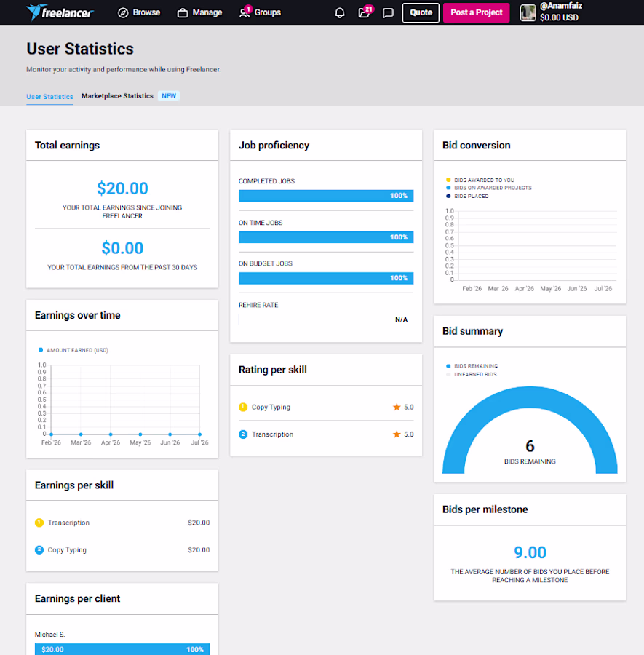Toggle Unearned Bids legend item

[x=472, y=374]
